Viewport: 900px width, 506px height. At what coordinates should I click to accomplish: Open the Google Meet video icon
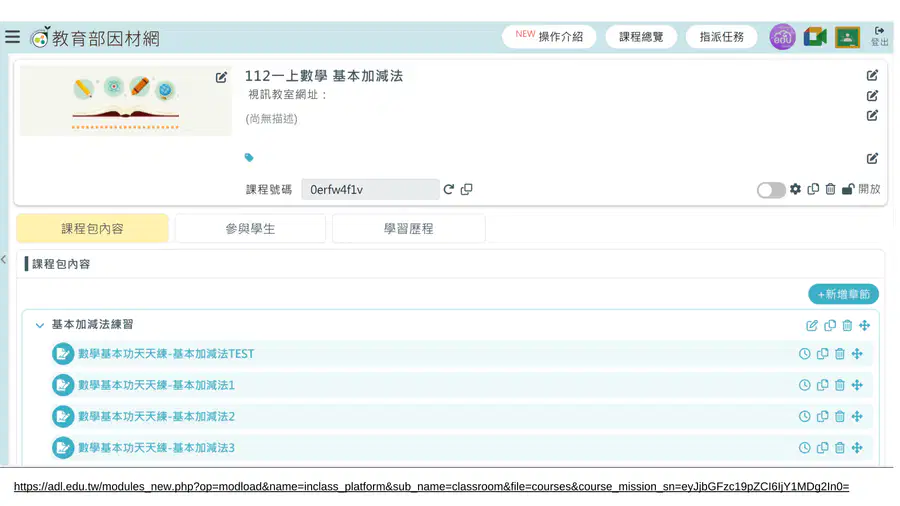[815, 37]
